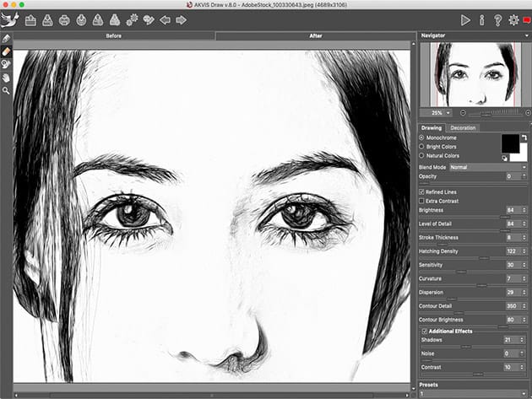532x399 pixels.
Task: Select the Zoom magnifier tool
Action: point(6,89)
